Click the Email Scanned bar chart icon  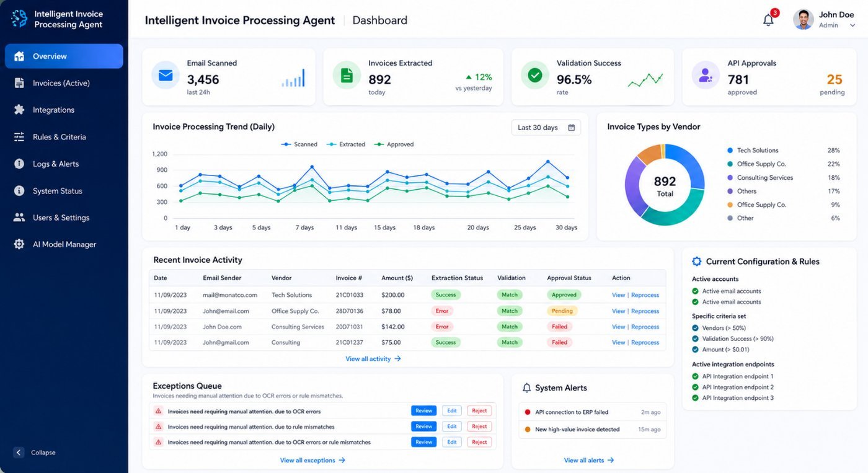pos(293,78)
